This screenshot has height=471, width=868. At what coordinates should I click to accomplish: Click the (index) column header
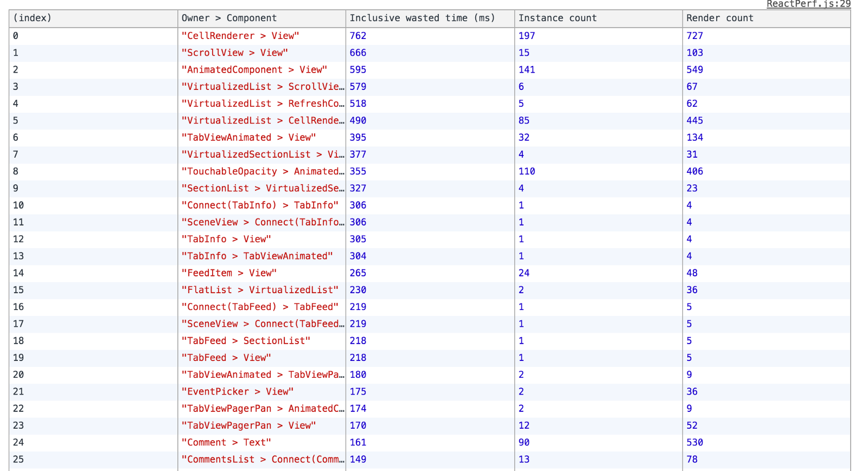tap(33, 18)
